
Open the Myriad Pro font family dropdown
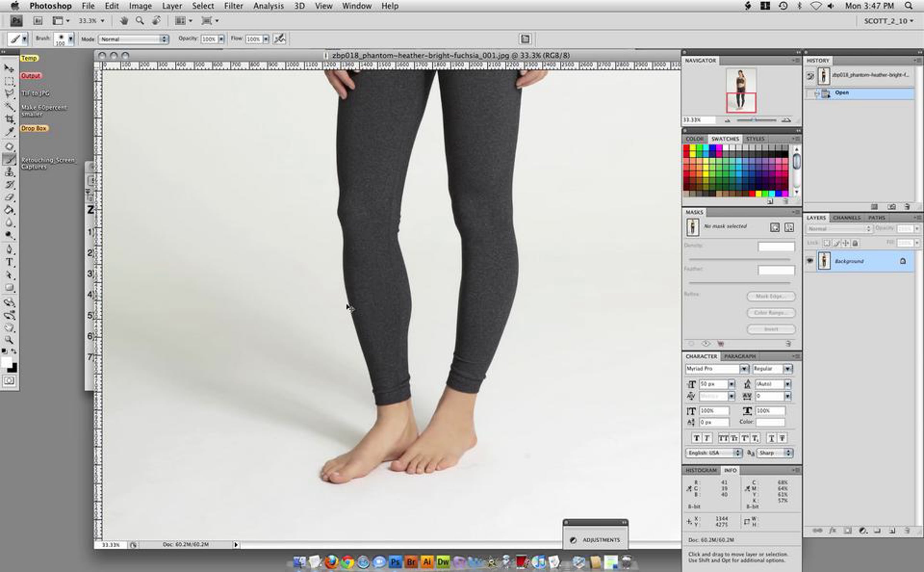point(744,369)
